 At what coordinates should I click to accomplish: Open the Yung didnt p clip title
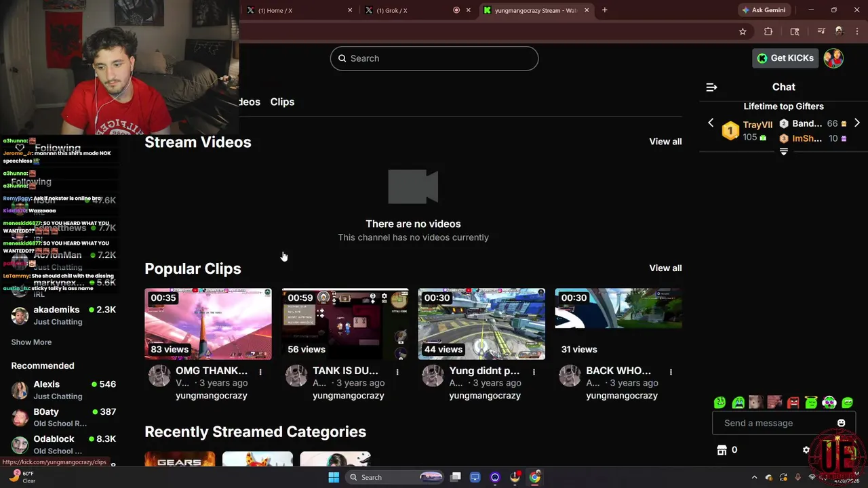(x=484, y=371)
